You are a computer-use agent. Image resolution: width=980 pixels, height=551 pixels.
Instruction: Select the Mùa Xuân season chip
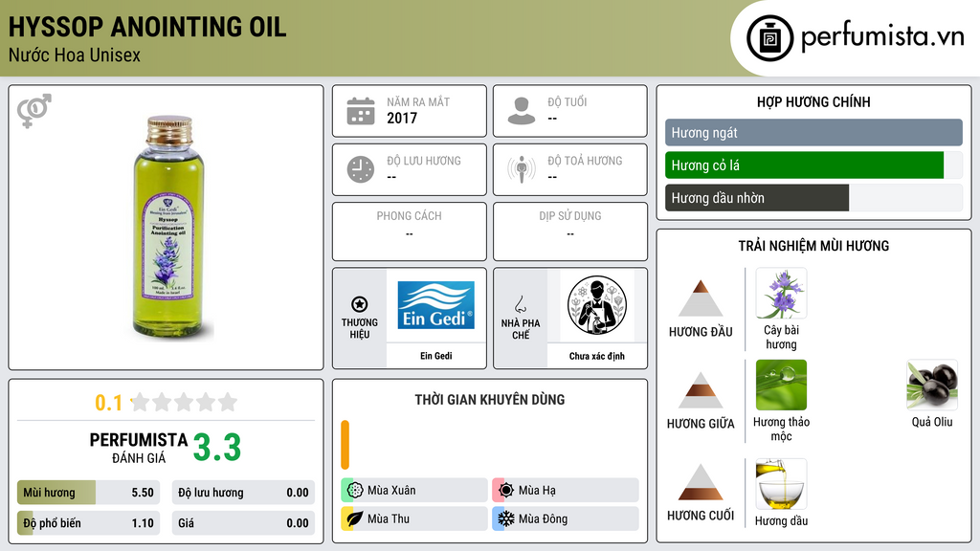click(414, 491)
